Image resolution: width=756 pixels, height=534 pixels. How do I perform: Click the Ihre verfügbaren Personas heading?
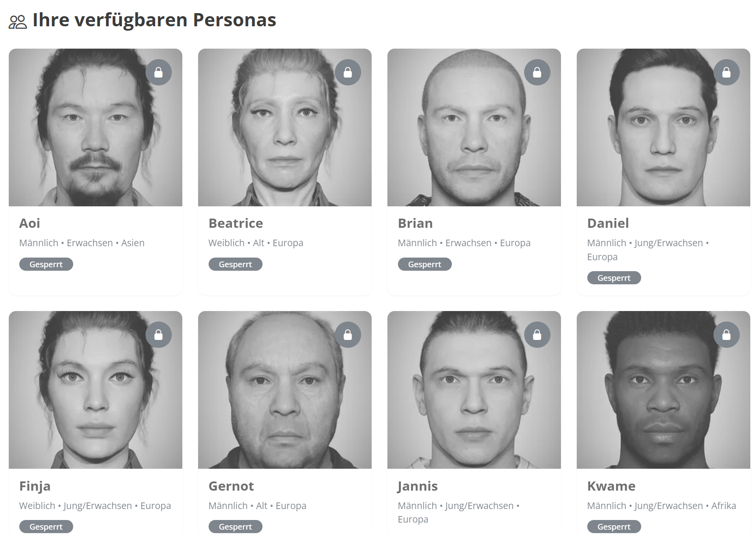click(x=154, y=20)
